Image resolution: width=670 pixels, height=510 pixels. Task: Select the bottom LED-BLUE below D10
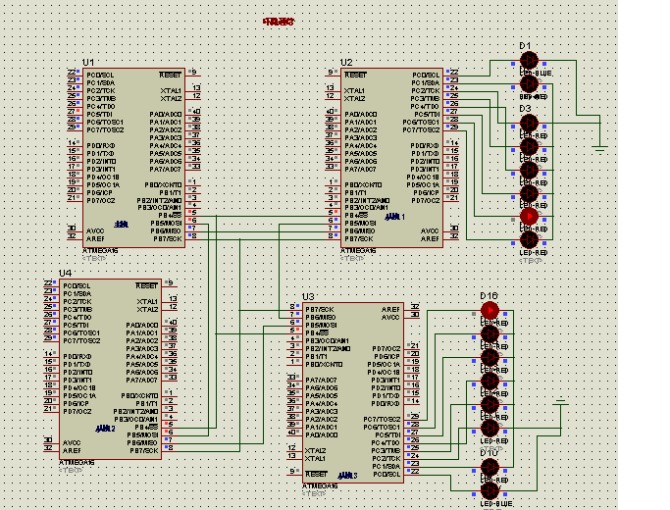pos(489,492)
